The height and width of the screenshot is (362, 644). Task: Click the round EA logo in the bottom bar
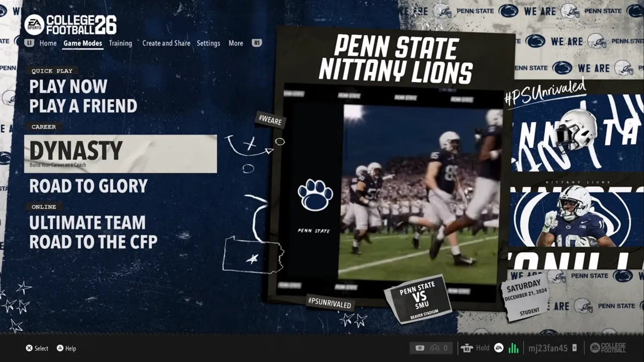pyautogui.click(x=499, y=348)
